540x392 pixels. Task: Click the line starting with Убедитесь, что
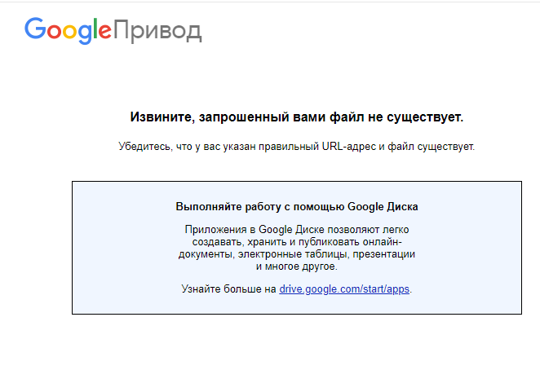click(297, 147)
